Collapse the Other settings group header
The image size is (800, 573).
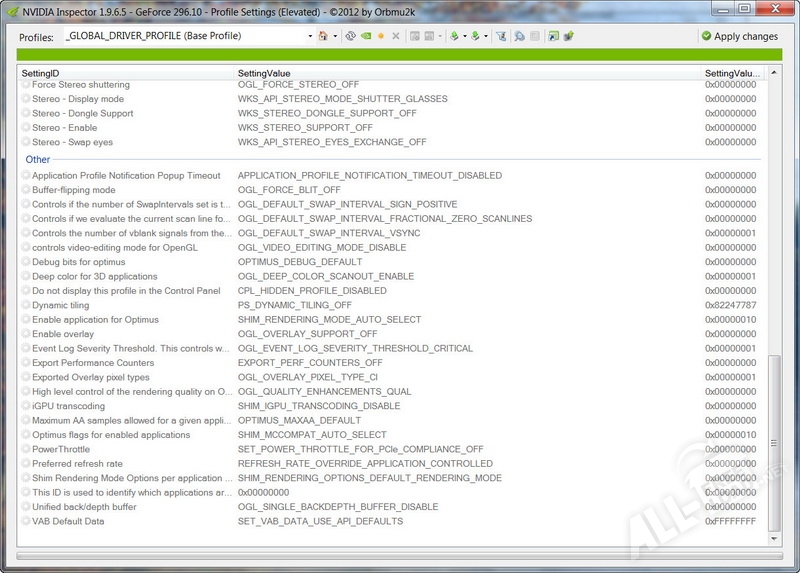pos(38,159)
